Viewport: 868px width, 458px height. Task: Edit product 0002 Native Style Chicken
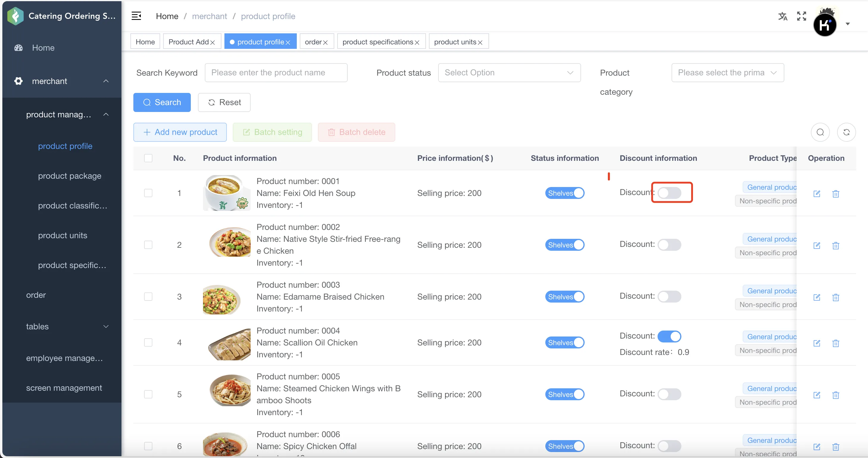coord(817,245)
